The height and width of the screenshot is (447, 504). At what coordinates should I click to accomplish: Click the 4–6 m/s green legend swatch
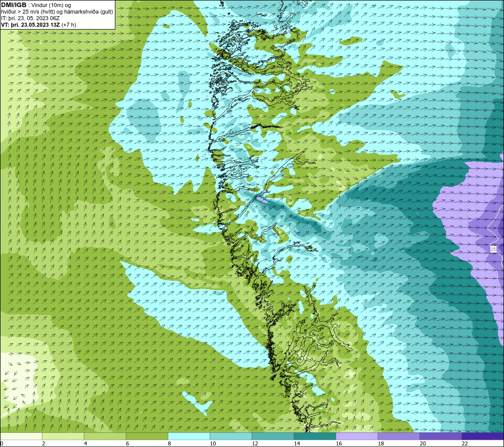(105, 436)
